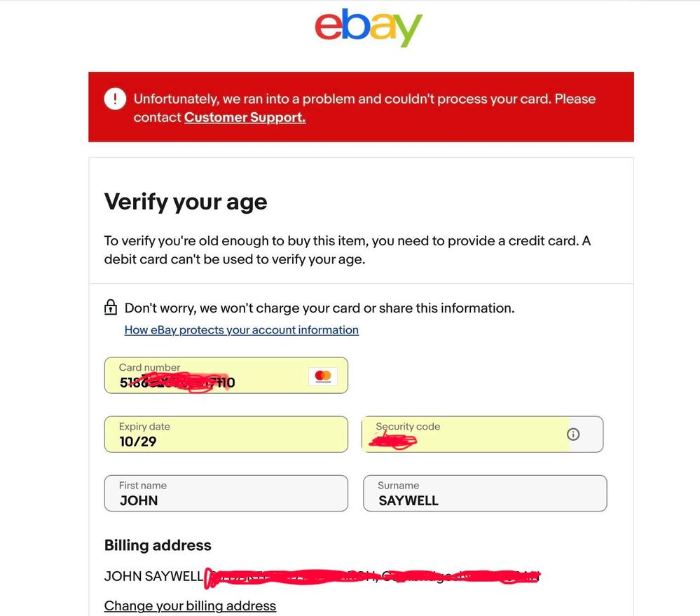700x616 pixels.
Task: Open the security code info icon
Action: [573, 434]
